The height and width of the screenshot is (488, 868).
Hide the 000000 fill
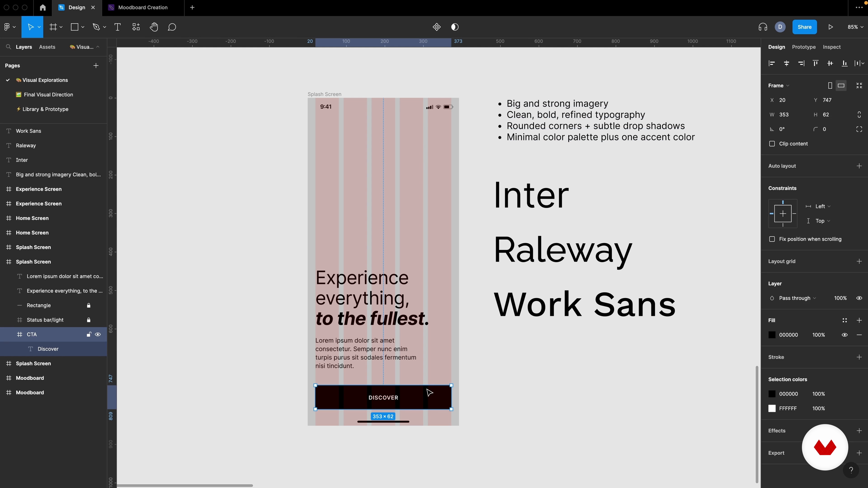point(845,335)
